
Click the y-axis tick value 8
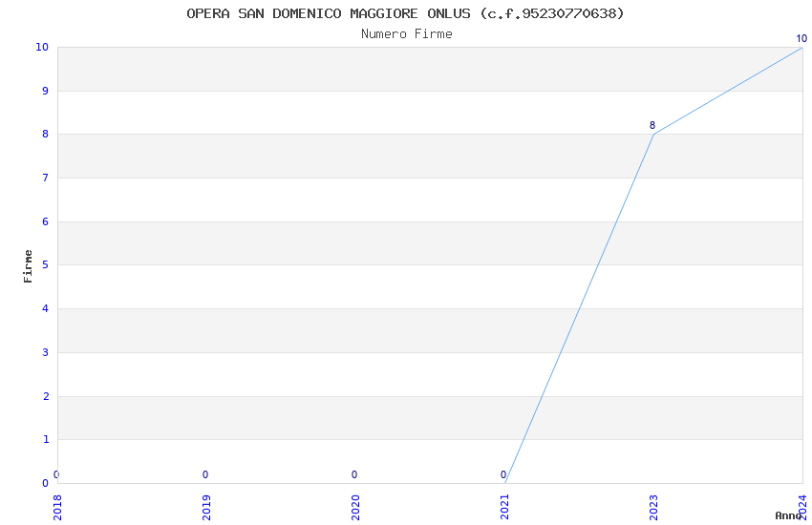pyautogui.click(x=46, y=134)
